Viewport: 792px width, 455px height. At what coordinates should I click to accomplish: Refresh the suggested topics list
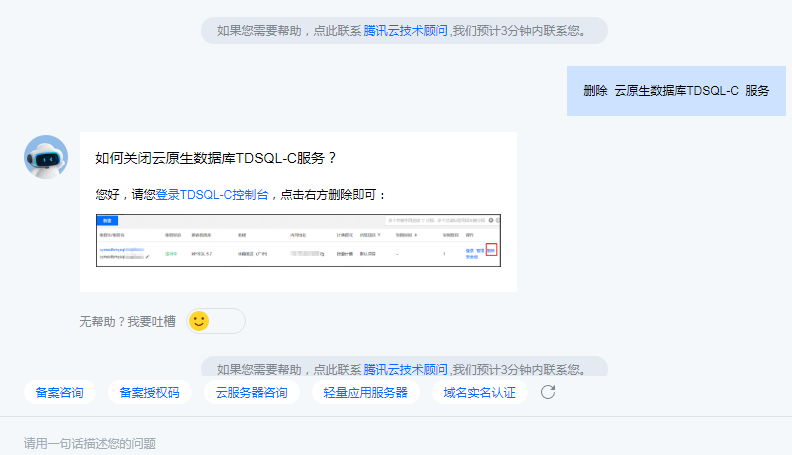pyautogui.click(x=548, y=392)
